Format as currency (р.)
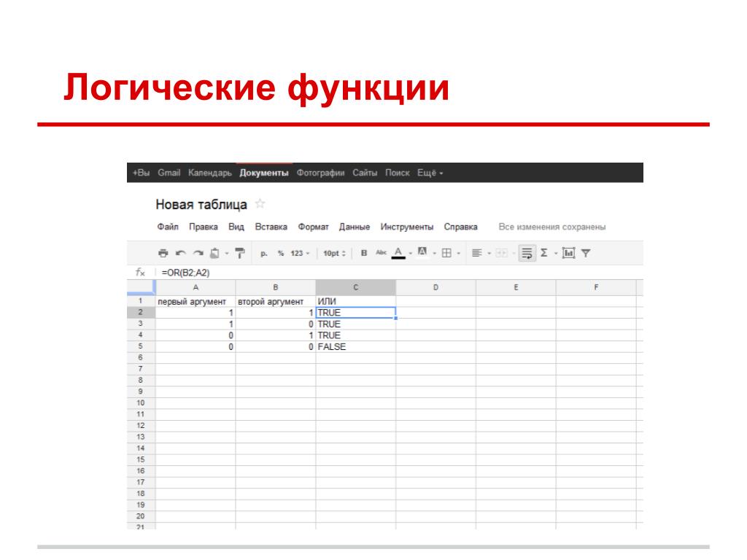747x560 pixels. coord(263,253)
